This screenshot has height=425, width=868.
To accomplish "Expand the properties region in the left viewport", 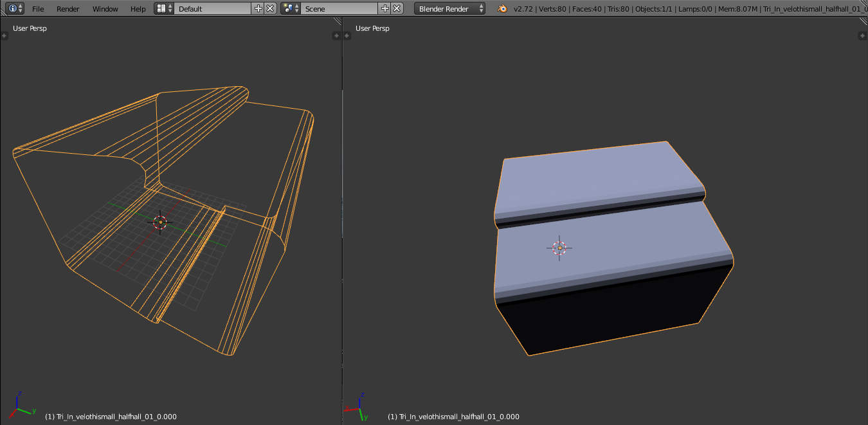I will click(336, 35).
